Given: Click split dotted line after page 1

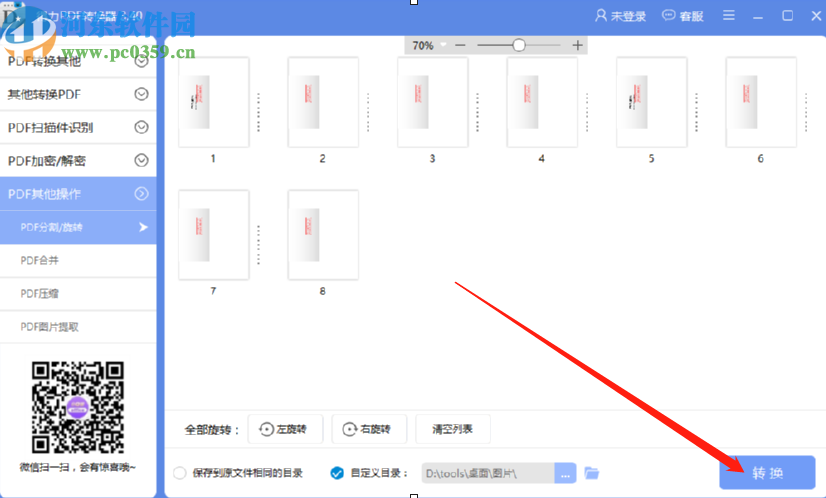Looking at the screenshot, I should [x=259, y=112].
